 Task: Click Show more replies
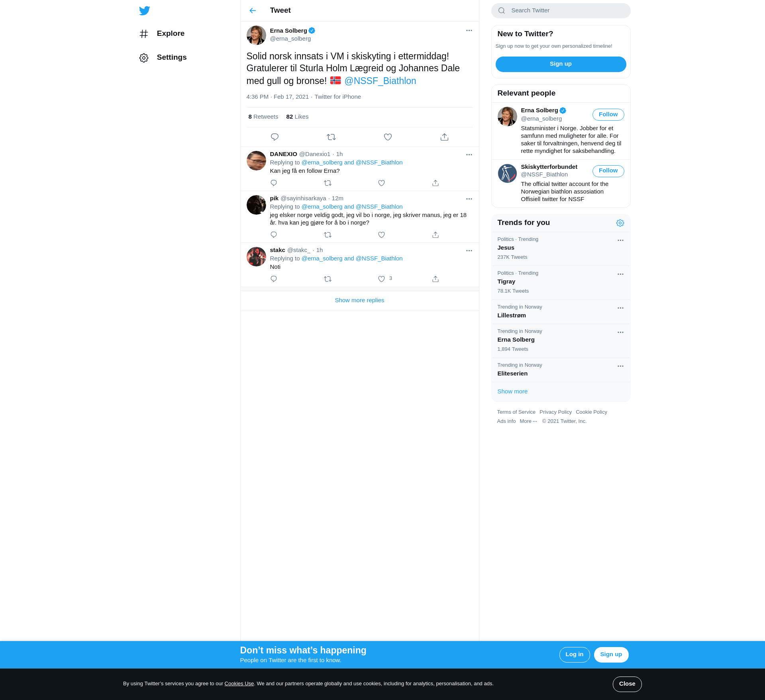[359, 301]
